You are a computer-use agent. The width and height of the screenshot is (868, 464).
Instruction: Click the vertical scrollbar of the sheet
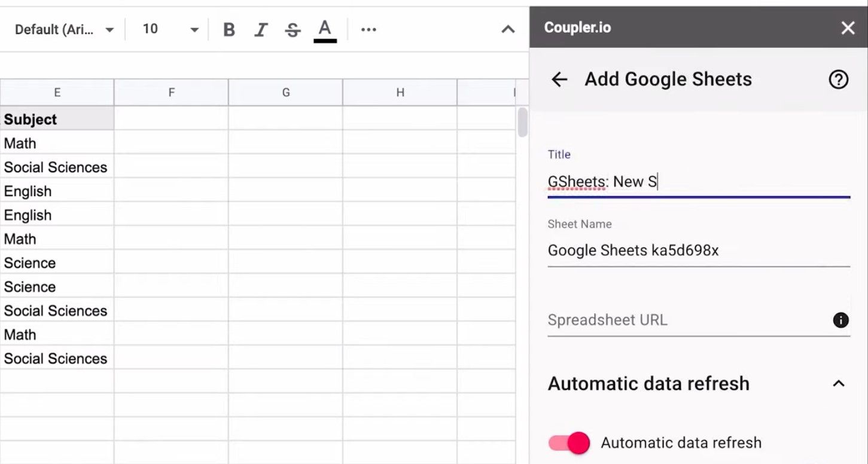[523, 122]
